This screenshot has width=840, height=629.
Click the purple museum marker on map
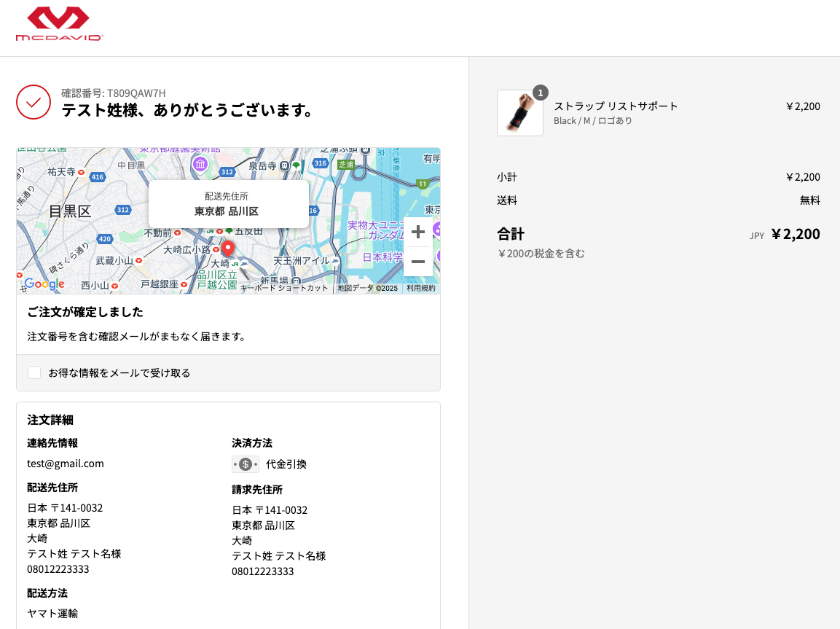point(200,164)
